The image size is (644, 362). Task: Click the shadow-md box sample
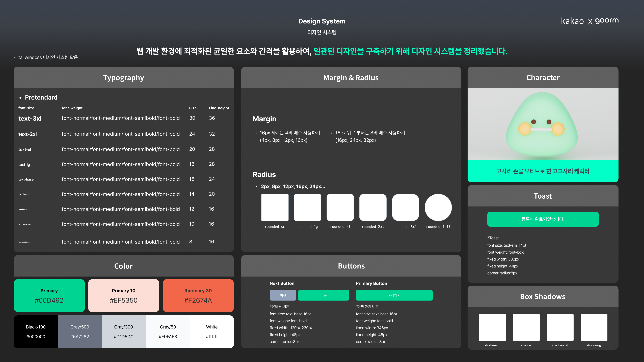(x=560, y=327)
